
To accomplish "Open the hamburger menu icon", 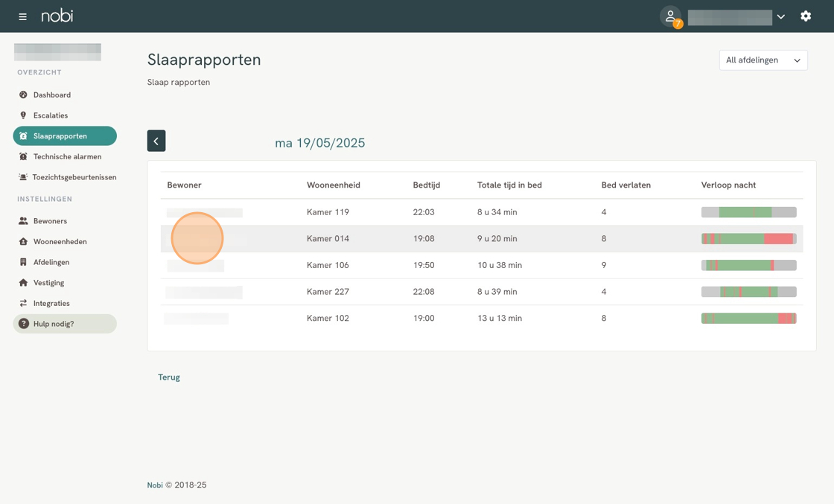I will 22,16.
